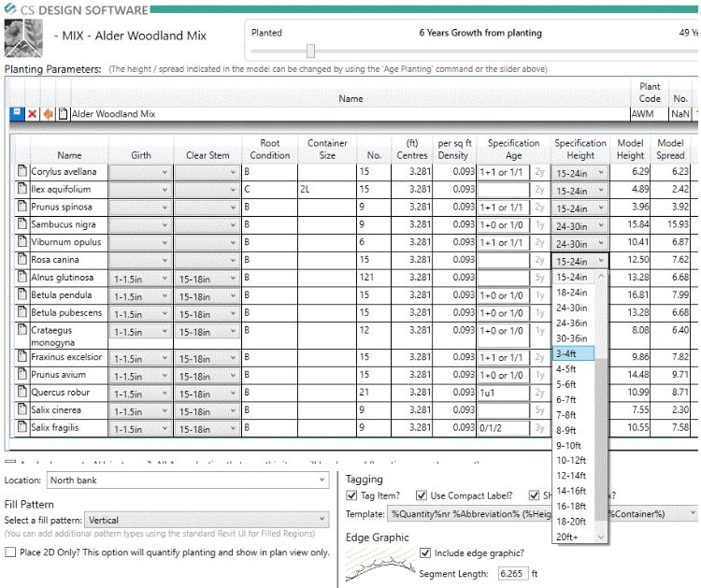Click the document icon for Viburnum opulus

coord(21,241)
